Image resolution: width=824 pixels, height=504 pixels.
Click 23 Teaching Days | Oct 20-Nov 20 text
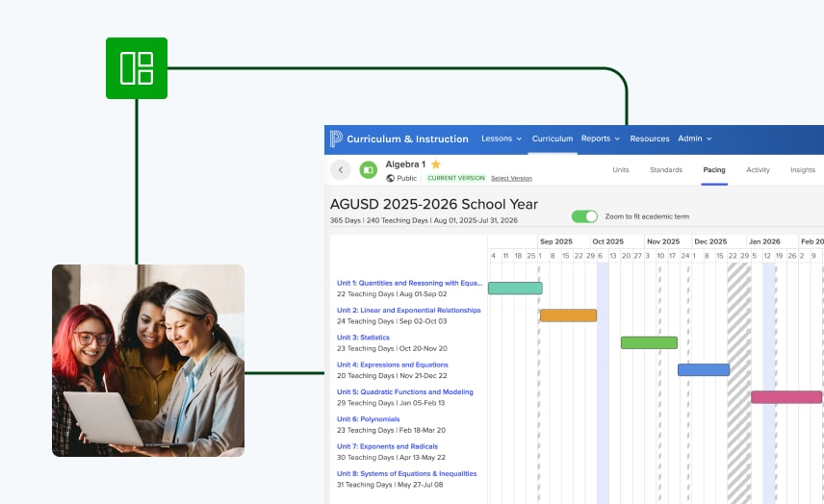(x=392, y=348)
